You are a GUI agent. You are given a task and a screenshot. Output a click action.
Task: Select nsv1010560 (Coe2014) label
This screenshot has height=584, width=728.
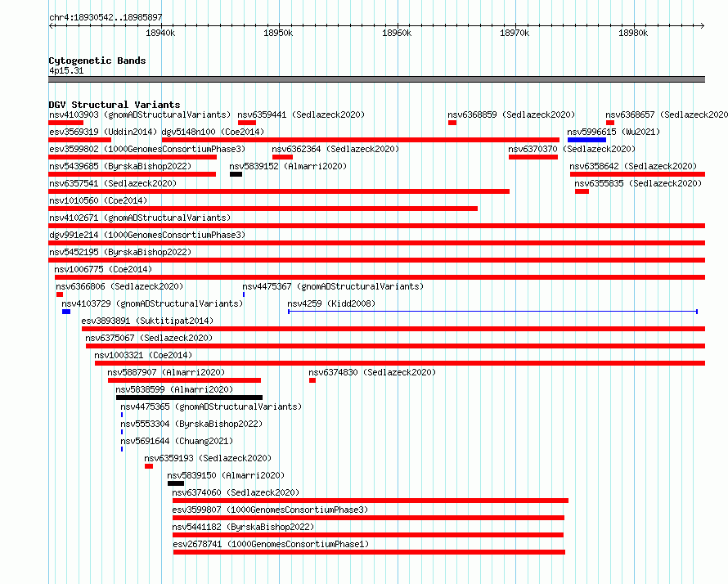click(x=98, y=200)
